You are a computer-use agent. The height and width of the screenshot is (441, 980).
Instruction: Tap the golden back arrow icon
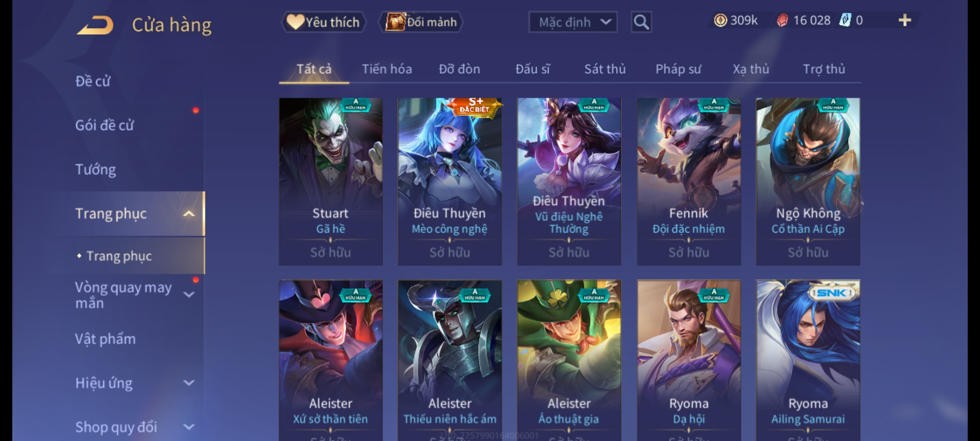(95, 25)
